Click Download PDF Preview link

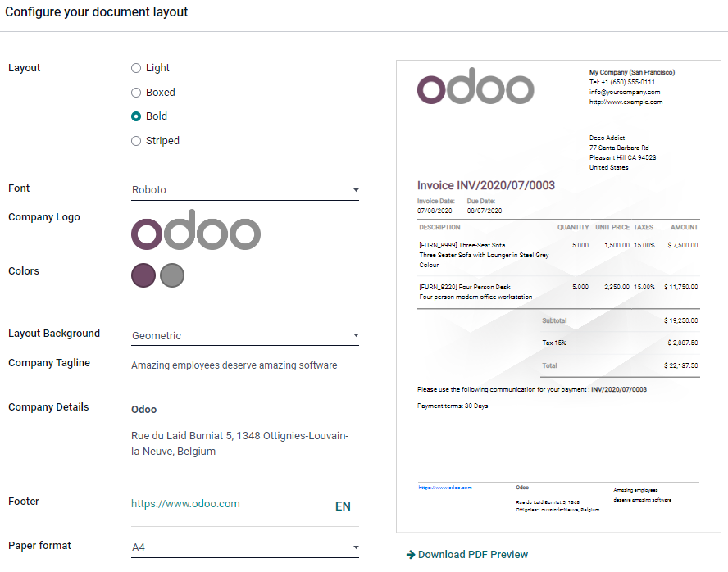pos(473,555)
